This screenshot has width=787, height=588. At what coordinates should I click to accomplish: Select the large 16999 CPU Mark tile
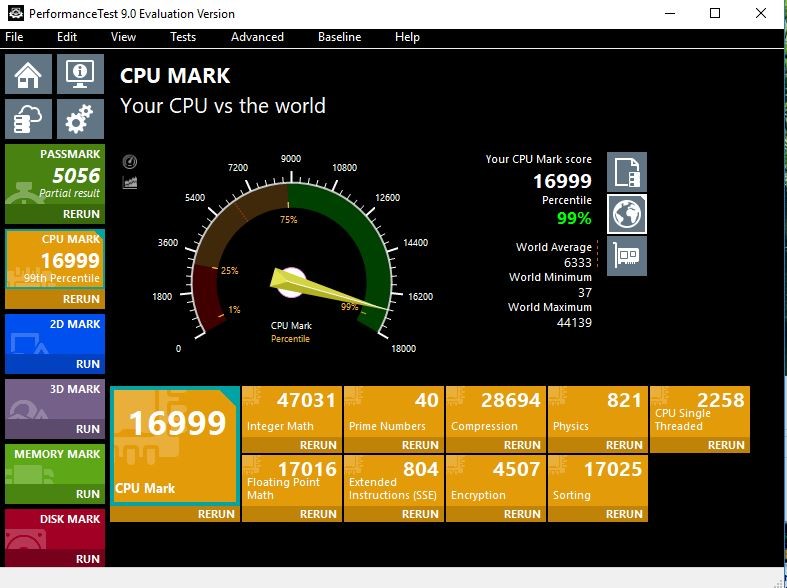click(x=175, y=446)
